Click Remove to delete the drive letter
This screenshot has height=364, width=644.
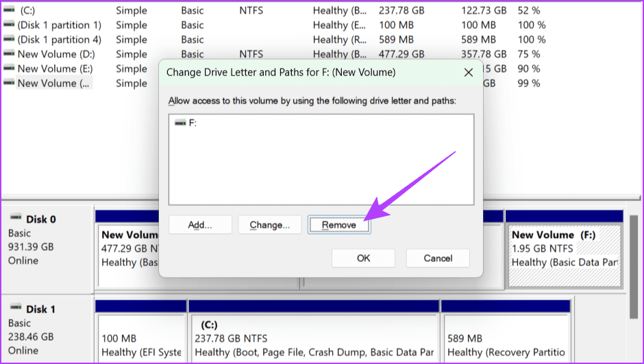click(x=339, y=225)
